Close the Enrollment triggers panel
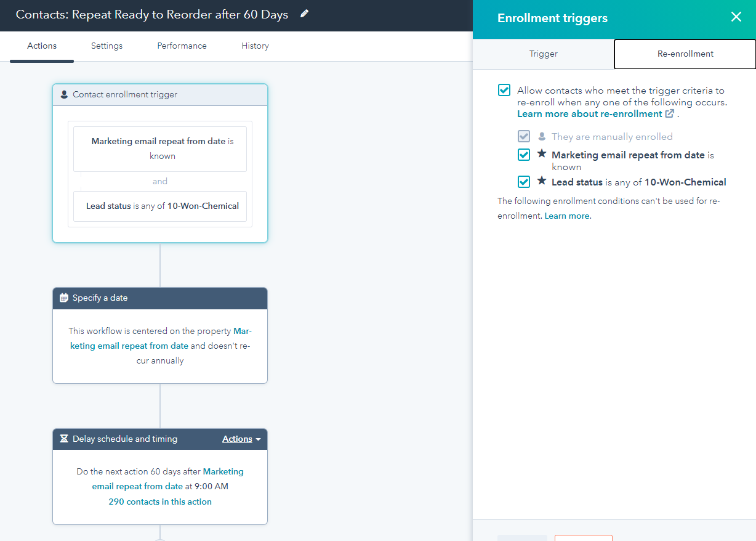 pos(736,17)
